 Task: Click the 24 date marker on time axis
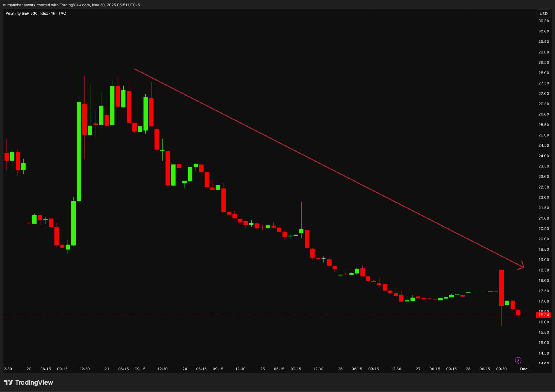185,369
